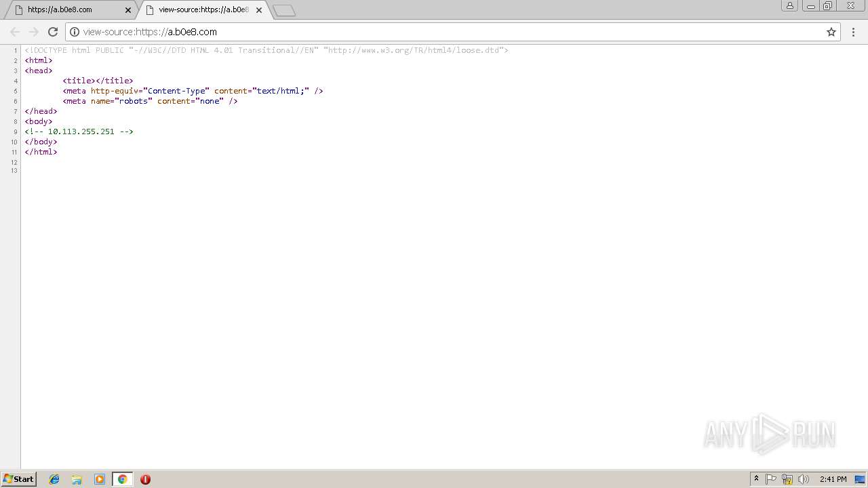Click the closing </body> tag
868x488 pixels.
click(41, 142)
